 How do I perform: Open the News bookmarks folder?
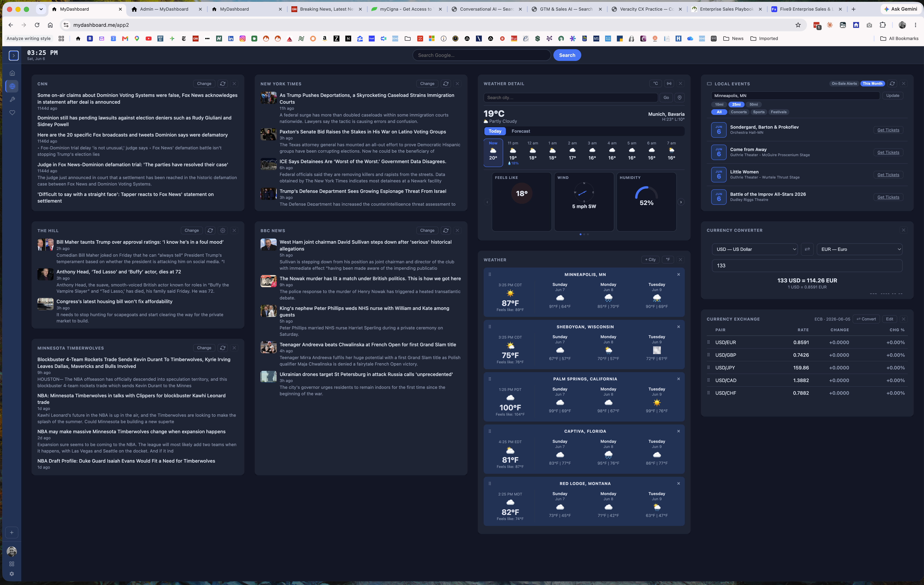(733, 38)
